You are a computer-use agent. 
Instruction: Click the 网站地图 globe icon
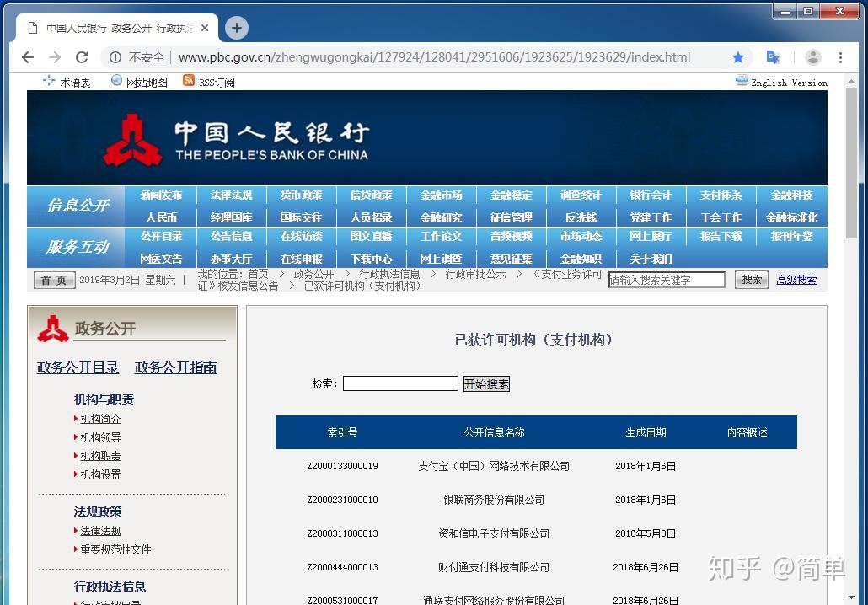point(117,80)
